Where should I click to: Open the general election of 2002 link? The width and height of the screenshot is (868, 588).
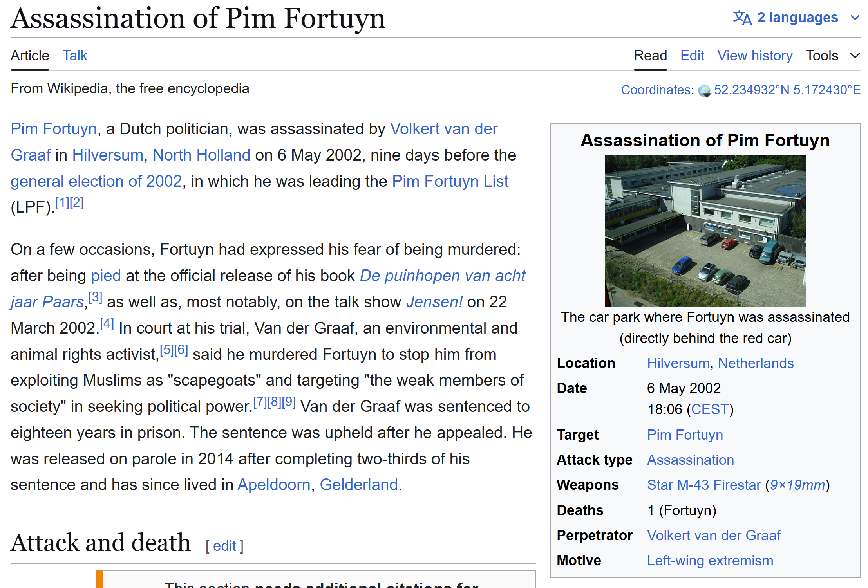pyautogui.click(x=96, y=181)
